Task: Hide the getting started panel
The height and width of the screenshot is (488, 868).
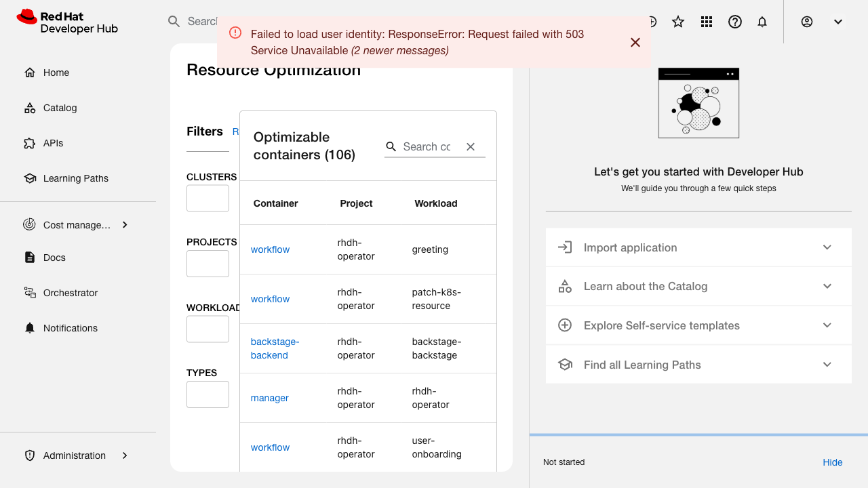Action: [x=833, y=462]
